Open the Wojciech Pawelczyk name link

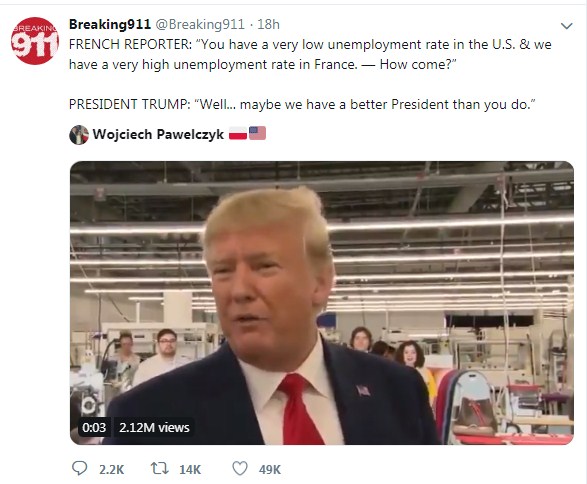coord(158,134)
